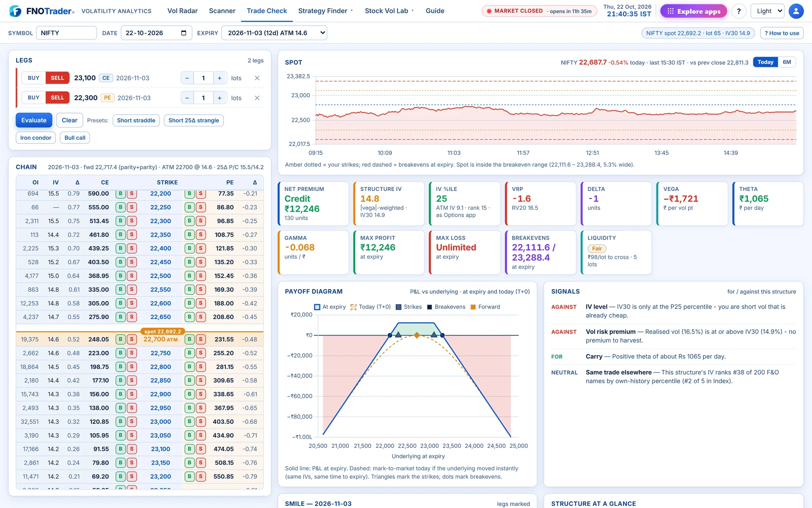Toggle the Strikes legend entry
Screen dimensions: 812x508
[x=409, y=307]
